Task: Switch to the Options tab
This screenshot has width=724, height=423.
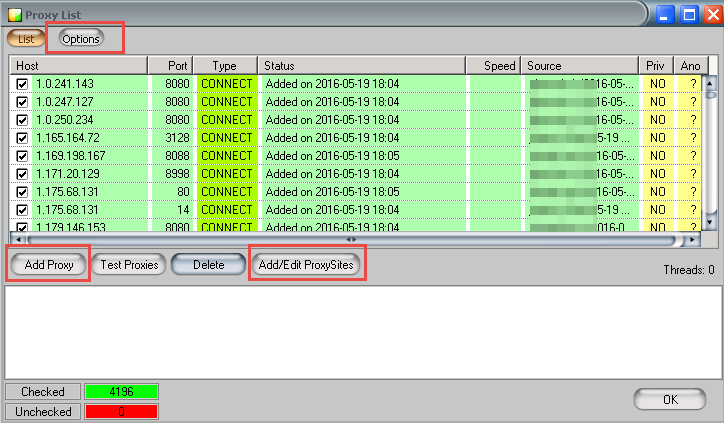Action: pyautogui.click(x=81, y=38)
